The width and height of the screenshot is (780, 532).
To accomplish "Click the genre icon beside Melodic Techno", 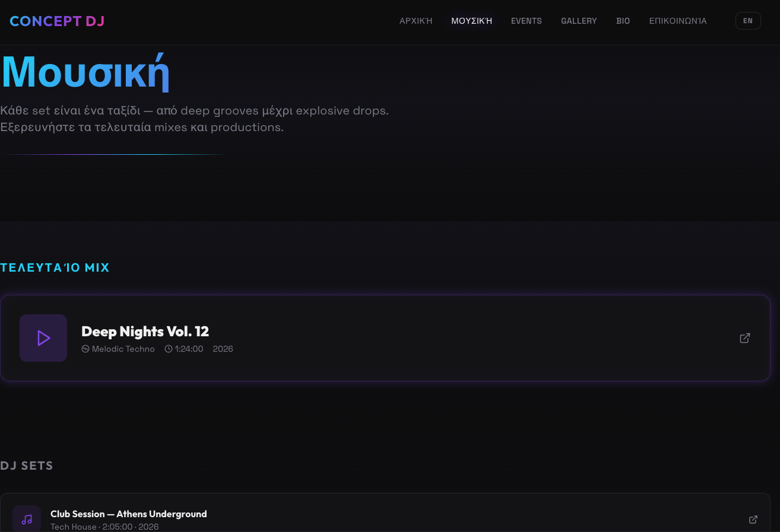I will point(85,349).
